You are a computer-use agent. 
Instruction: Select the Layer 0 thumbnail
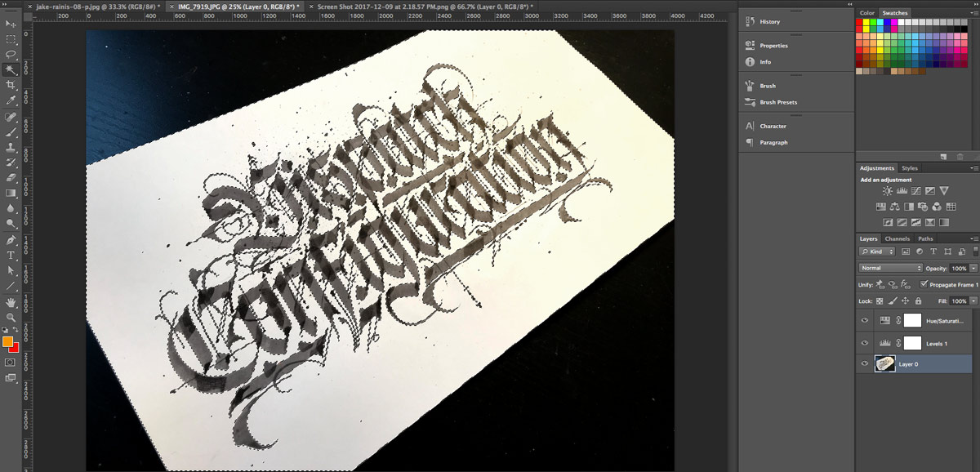pos(884,364)
